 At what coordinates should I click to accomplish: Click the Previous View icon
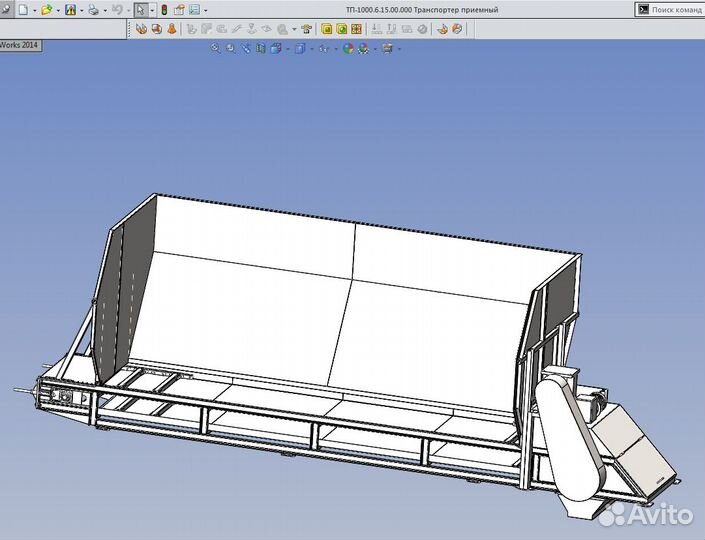[246, 48]
